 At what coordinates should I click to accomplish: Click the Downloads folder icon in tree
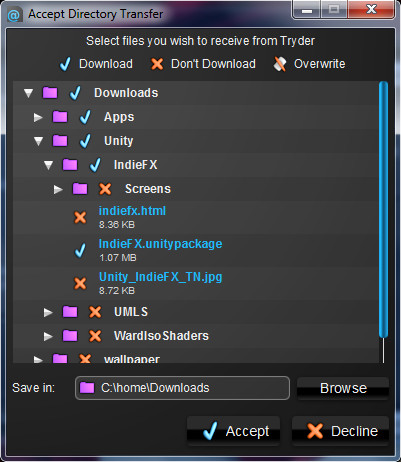[x=50, y=92]
